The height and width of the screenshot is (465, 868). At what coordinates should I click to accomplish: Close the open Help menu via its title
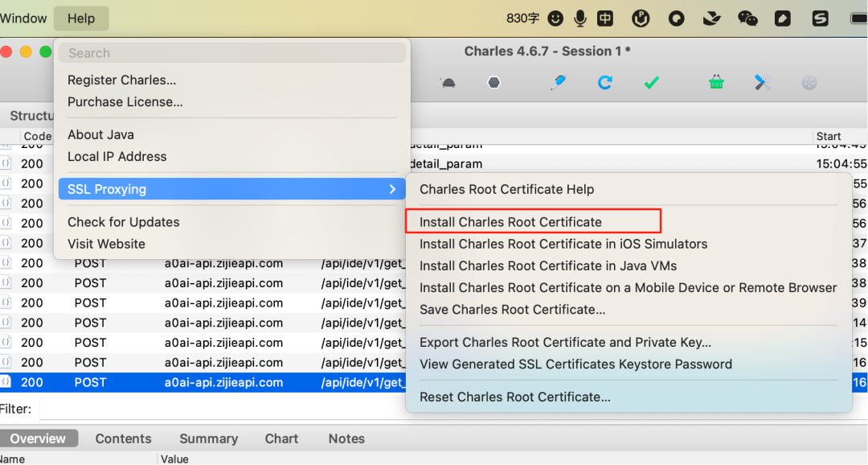pyautogui.click(x=81, y=19)
